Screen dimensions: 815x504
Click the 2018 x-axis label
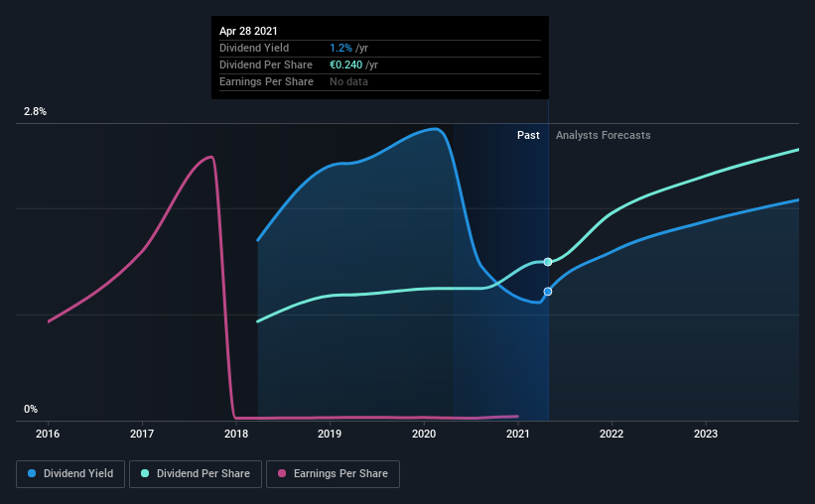coord(236,434)
